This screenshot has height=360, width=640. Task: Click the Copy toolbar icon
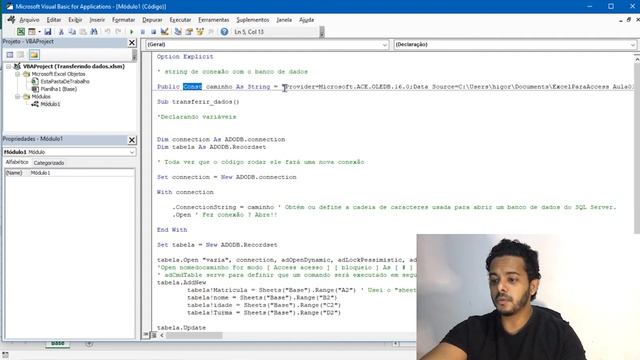coord(72,32)
